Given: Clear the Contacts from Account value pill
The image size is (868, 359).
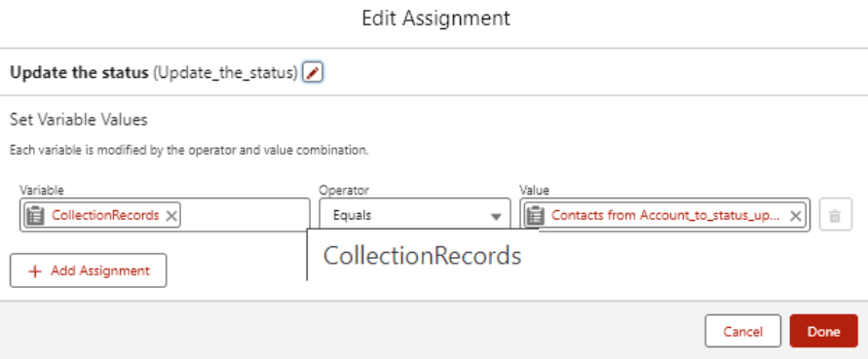Looking at the screenshot, I should tap(795, 216).
